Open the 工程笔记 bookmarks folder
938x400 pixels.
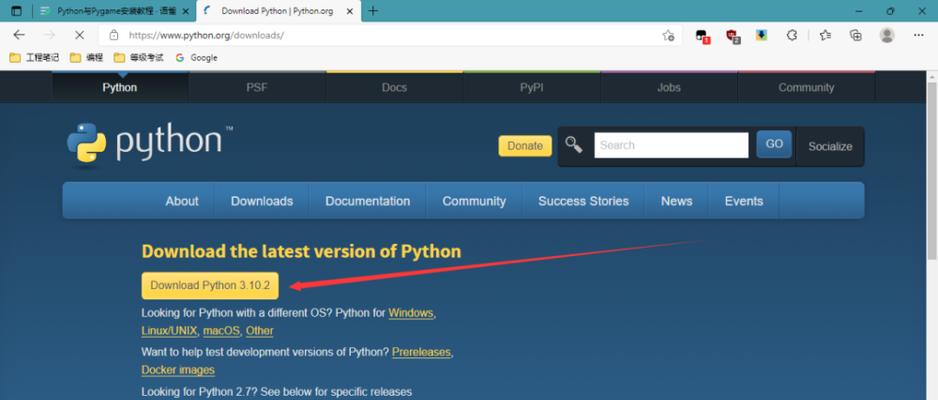coord(34,57)
